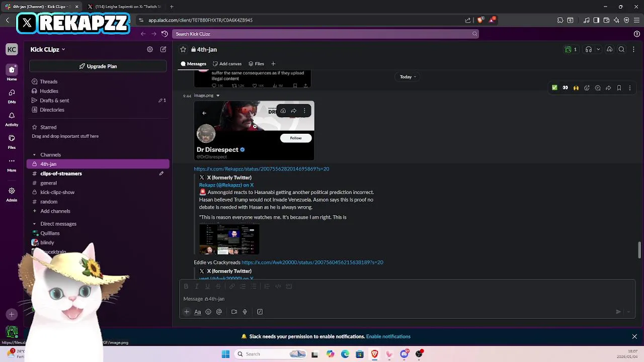
Task: Mention someone with @ icon
Action: pyautogui.click(x=219, y=312)
